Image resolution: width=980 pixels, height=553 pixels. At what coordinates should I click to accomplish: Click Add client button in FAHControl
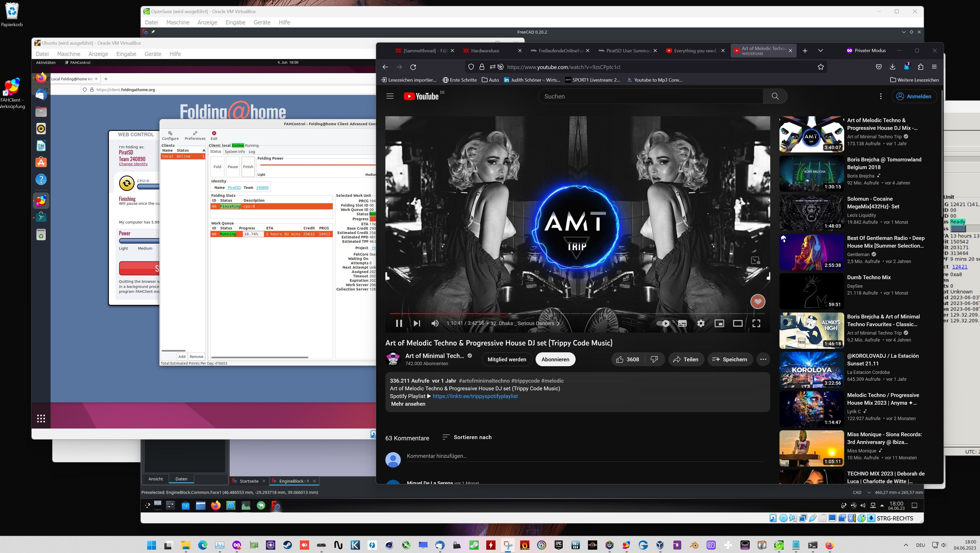click(x=182, y=357)
